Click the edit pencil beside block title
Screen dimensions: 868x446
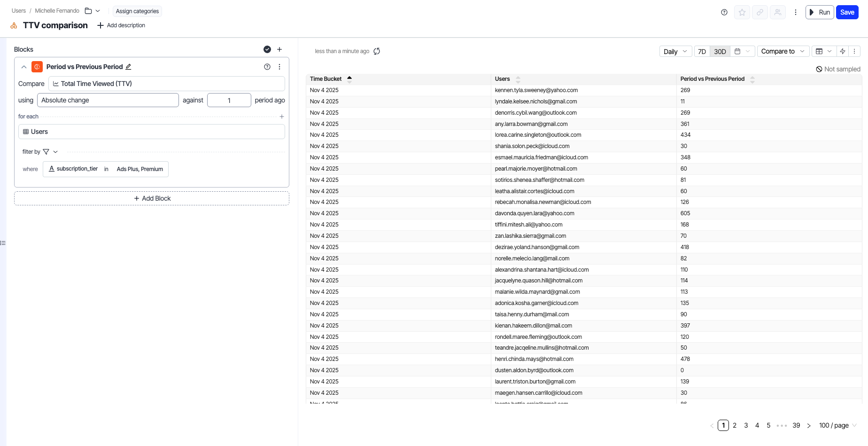[x=128, y=67]
